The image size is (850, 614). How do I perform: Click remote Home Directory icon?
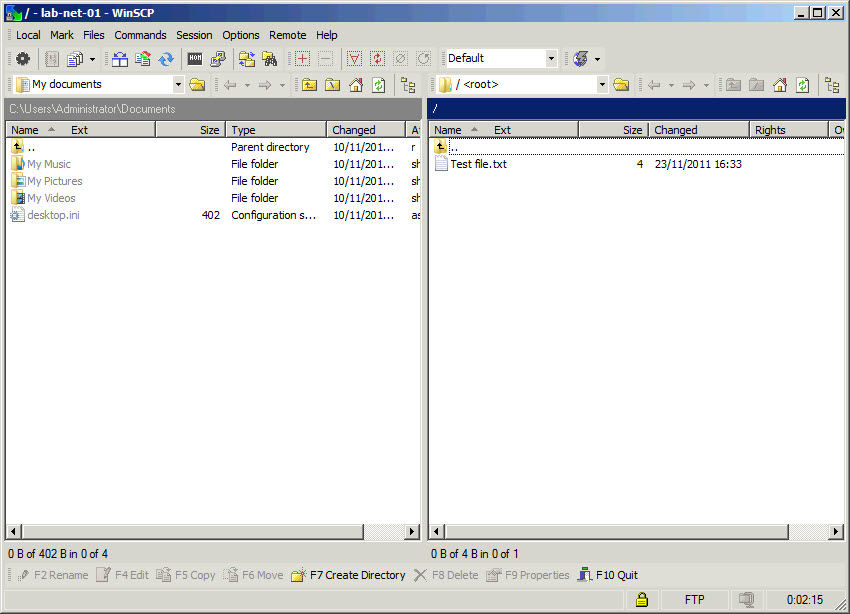coord(780,85)
